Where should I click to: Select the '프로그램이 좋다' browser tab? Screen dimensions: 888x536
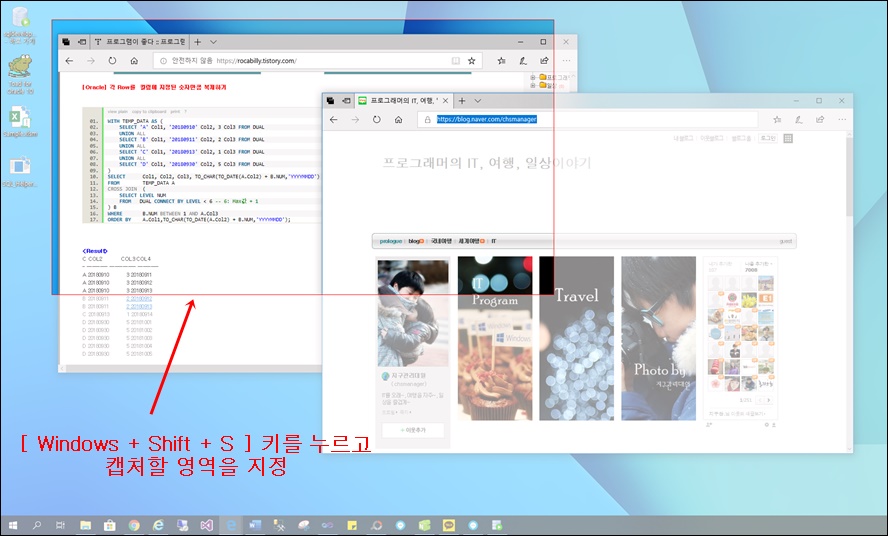(x=138, y=42)
